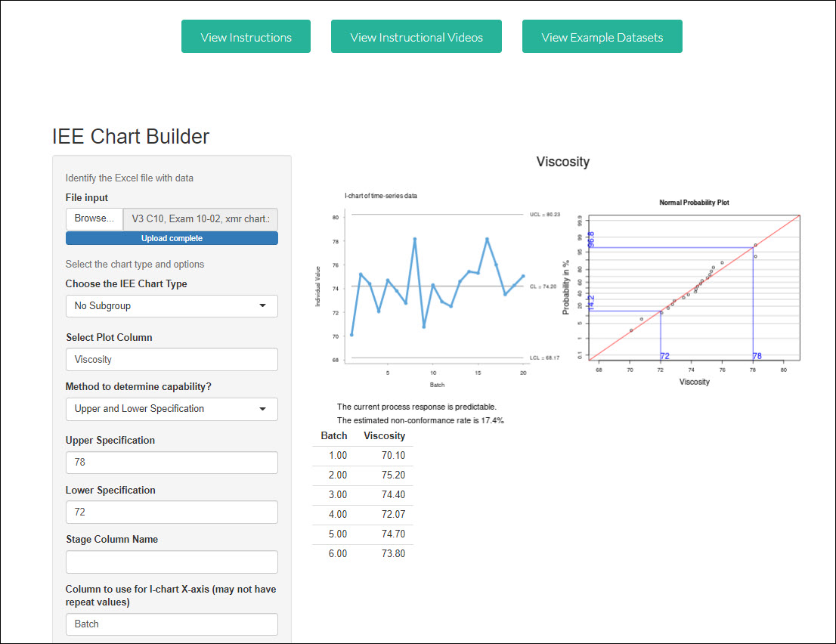Select the table row with viscosity 72.07
This screenshot has width=836, height=644.
363,515
